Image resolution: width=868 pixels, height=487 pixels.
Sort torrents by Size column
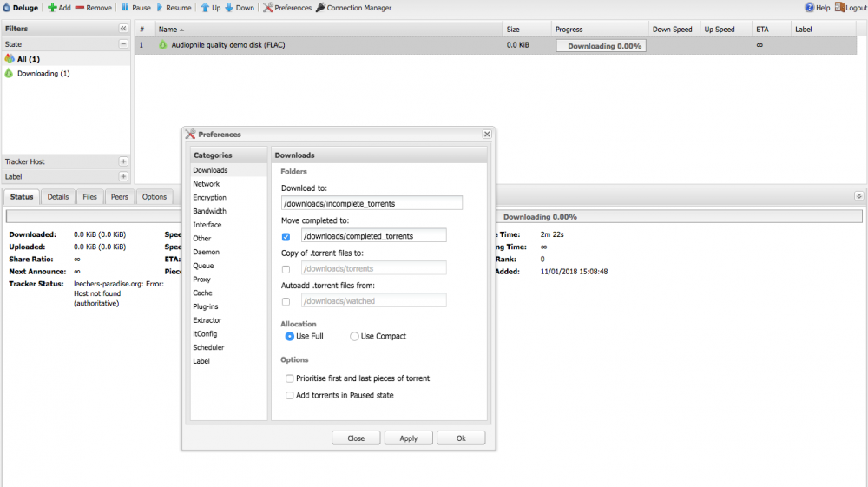(x=527, y=30)
